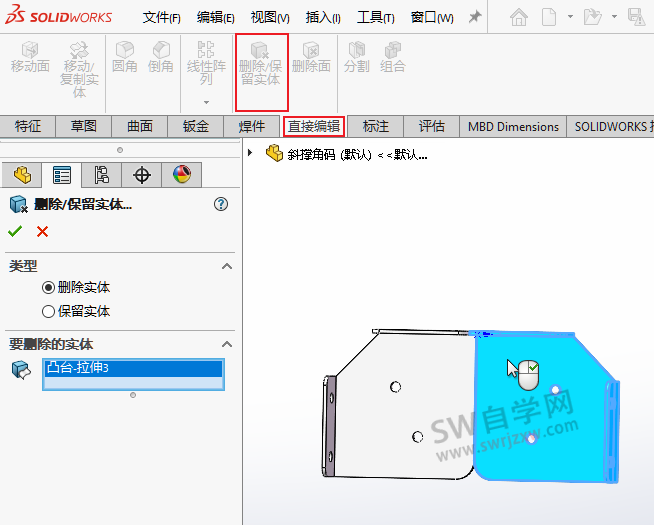Click the Linear Pattern (线性阵列) tool
Viewport: 654px width, 525px height.
click(206, 63)
